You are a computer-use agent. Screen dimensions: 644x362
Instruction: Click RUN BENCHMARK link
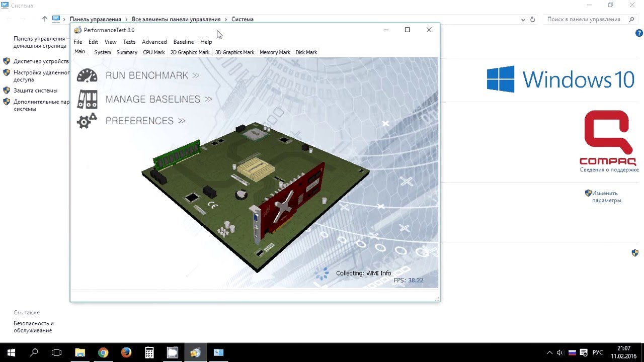(x=152, y=75)
